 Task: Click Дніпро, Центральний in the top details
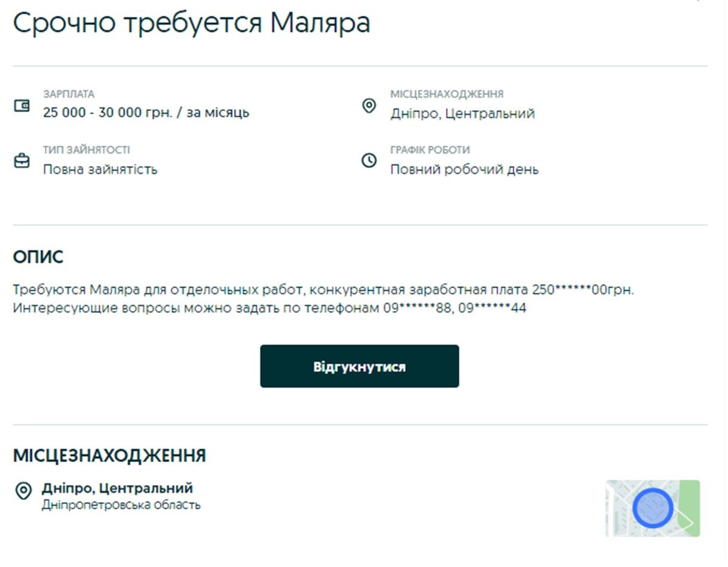click(x=462, y=113)
